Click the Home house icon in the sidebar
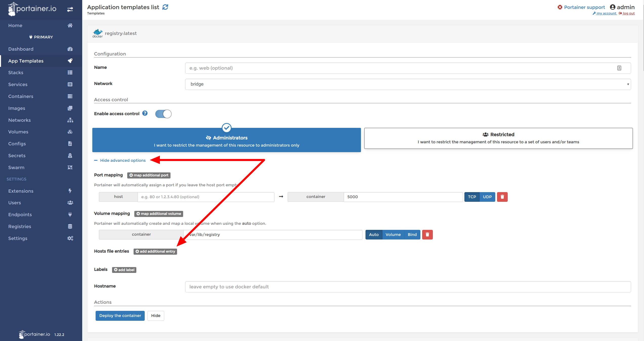644x341 pixels. [70, 25]
